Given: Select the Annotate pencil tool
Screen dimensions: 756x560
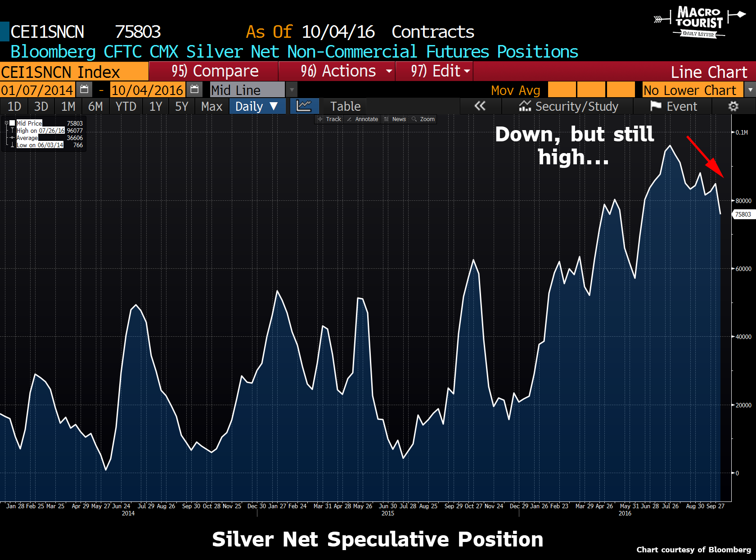Looking at the screenshot, I should click(363, 119).
